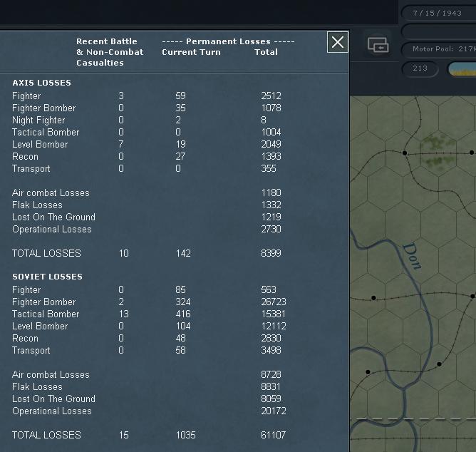The width and height of the screenshot is (476, 452).
Task: Click Axis Fighter current turn 59
Action: tap(180, 96)
